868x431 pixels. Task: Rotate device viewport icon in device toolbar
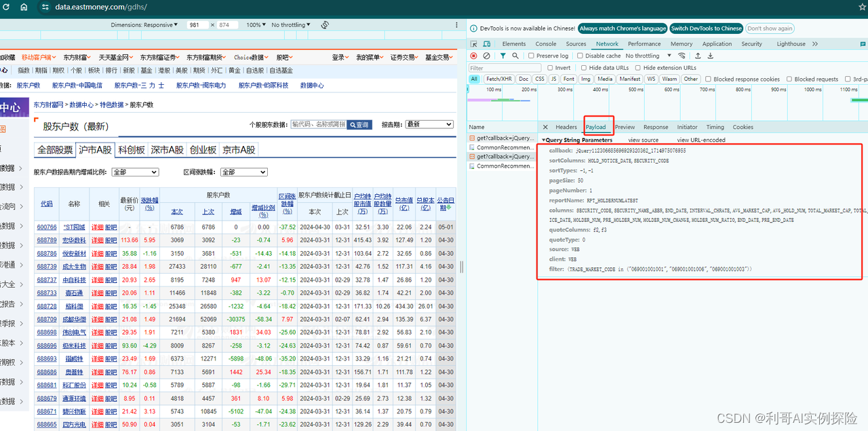pos(325,24)
